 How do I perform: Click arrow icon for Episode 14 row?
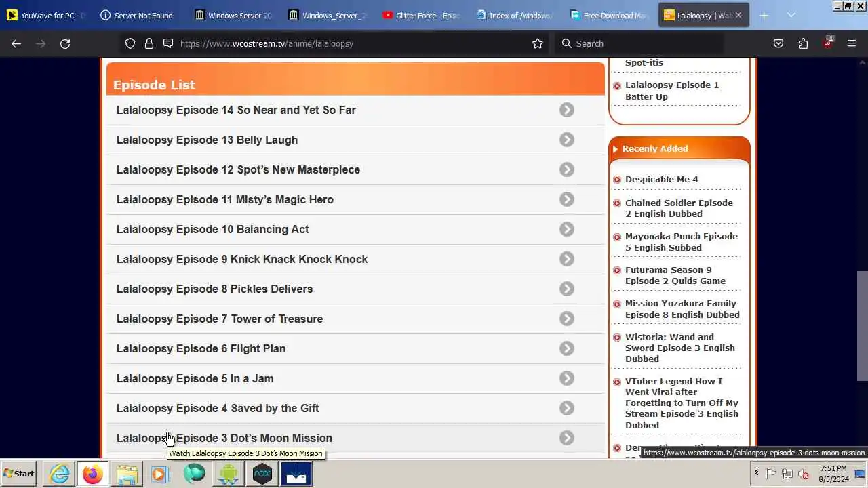(x=567, y=110)
